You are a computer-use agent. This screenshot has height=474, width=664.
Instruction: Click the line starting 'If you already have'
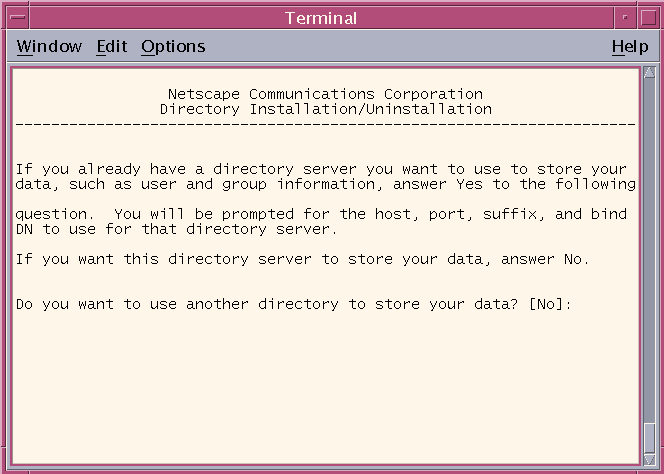coord(321,169)
